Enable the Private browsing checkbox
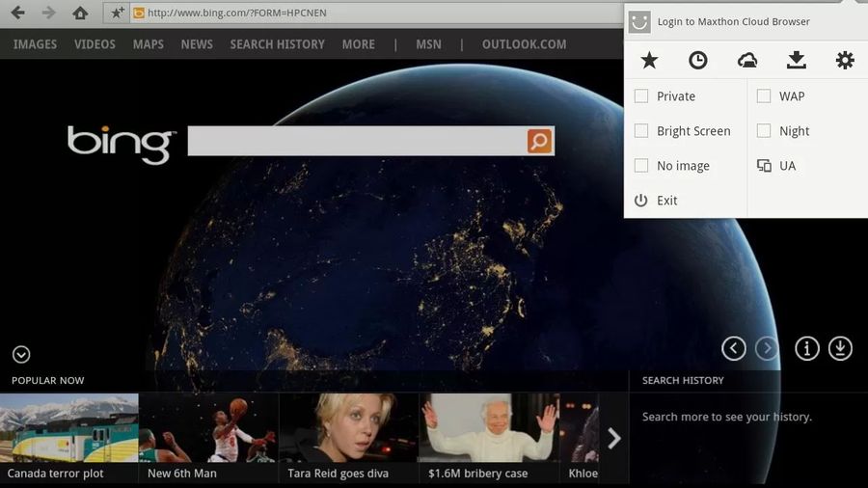Screen dimensions: 868x488 (x=641, y=95)
